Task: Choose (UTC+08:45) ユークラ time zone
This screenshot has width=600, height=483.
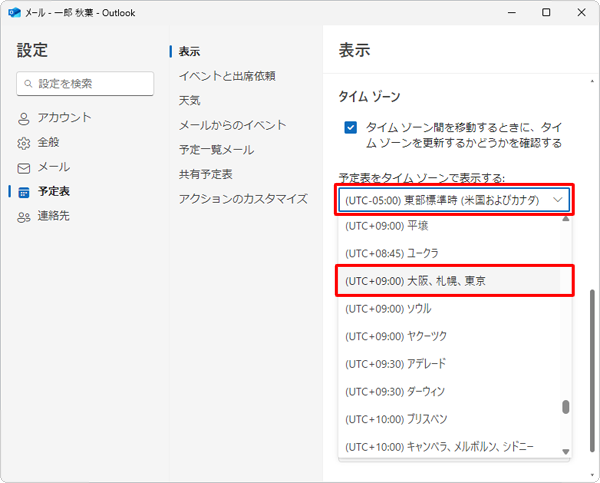Action: [449, 253]
